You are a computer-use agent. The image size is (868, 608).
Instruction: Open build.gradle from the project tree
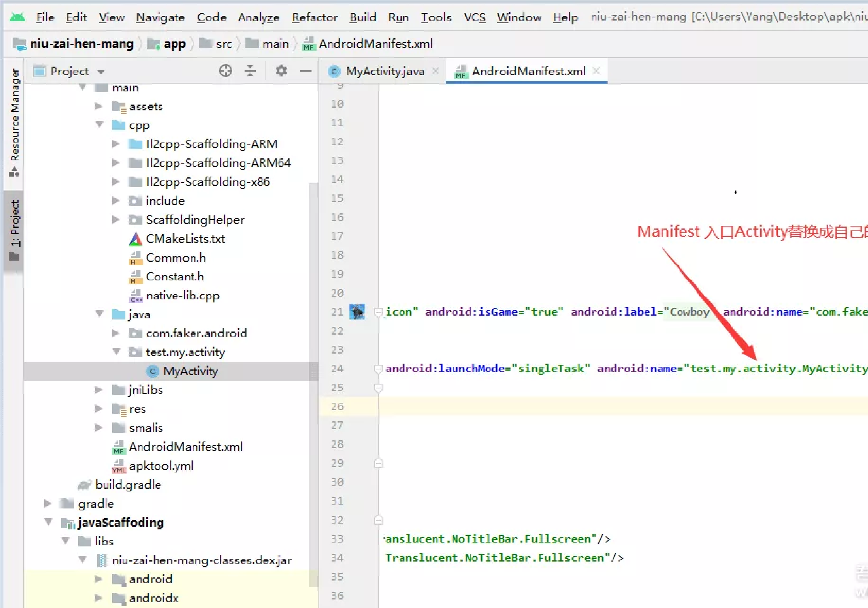click(128, 484)
